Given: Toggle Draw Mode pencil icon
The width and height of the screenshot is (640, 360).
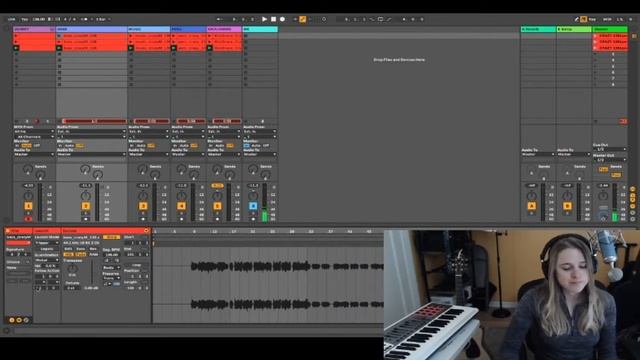Looking at the screenshot, I should 576,19.
